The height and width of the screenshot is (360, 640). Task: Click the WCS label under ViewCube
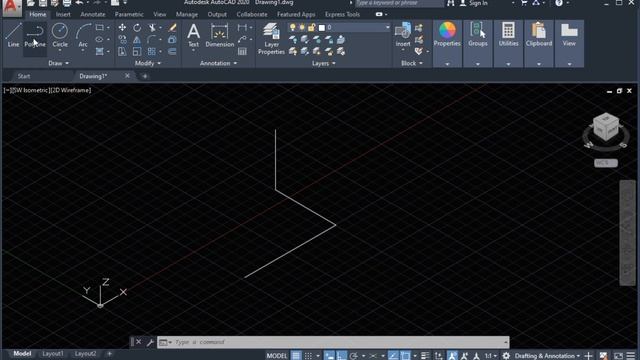click(x=606, y=163)
